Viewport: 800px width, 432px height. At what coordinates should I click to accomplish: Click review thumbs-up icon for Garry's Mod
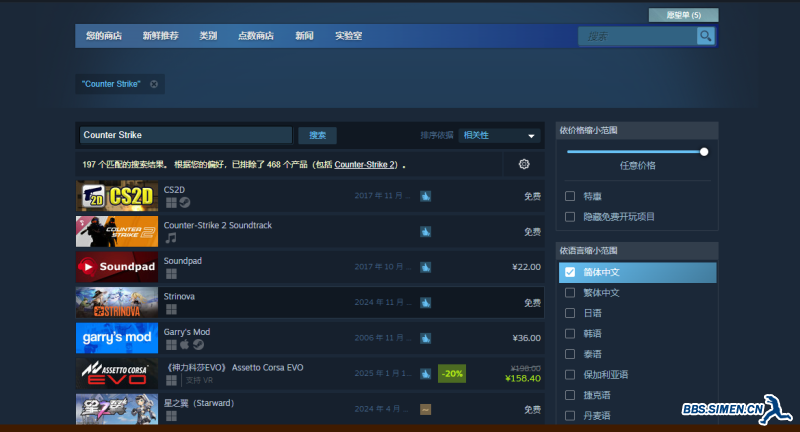tap(426, 338)
